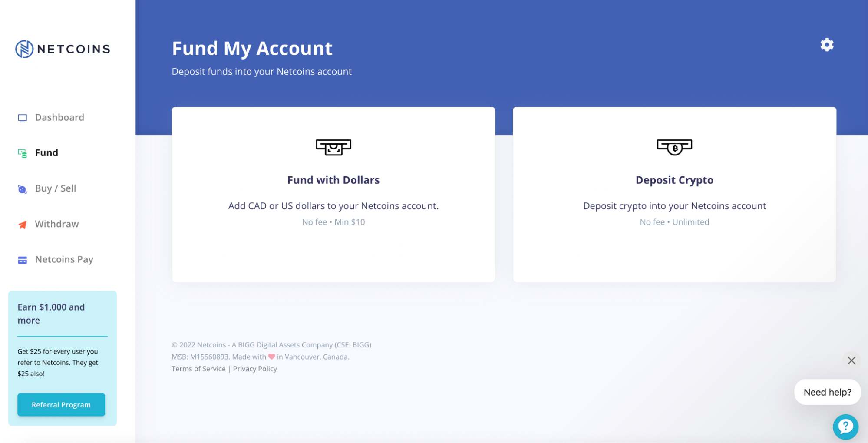Click the cash deposit icon on Fund with Dollars
The height and width of the screenshot is (443, 868).
[333, 148]
